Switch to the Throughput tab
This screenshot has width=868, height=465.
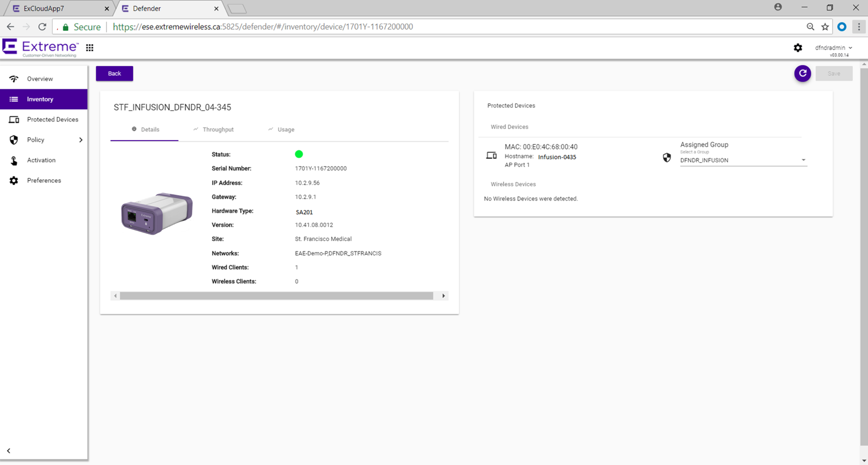213,130
